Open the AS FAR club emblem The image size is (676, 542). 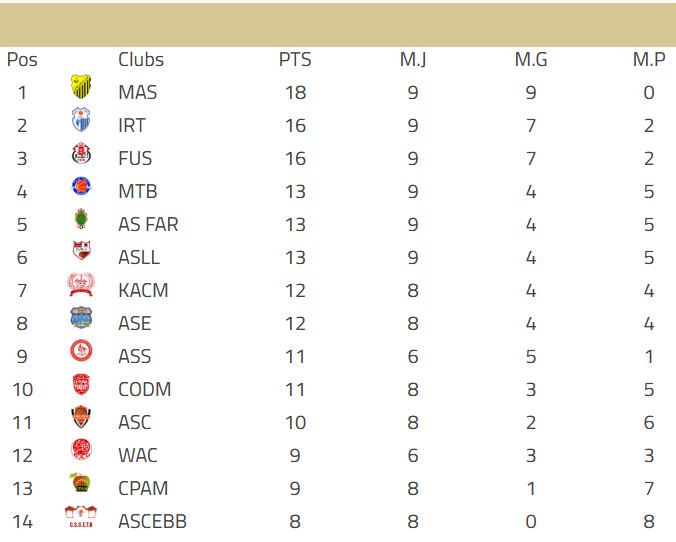pos(81,220)
